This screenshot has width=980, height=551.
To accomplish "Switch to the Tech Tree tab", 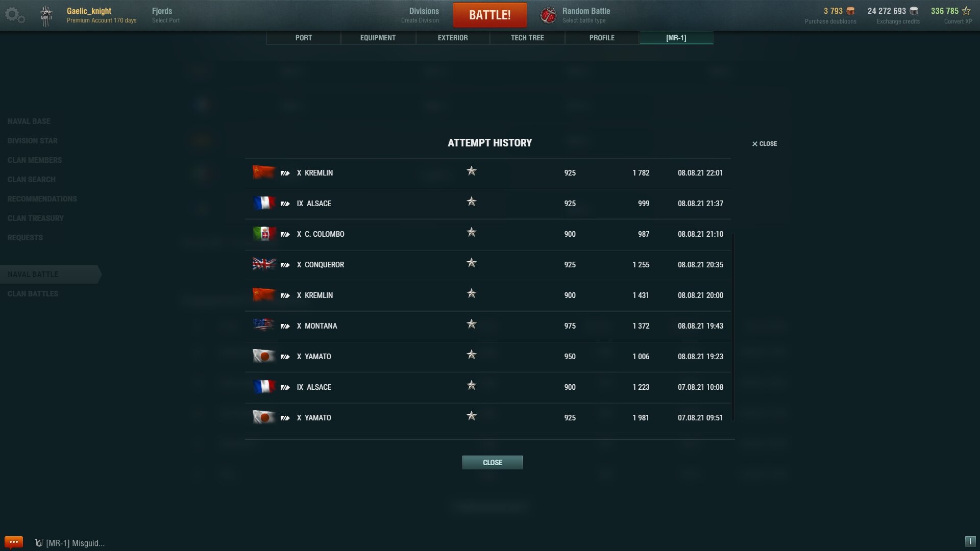I will click(x=527, y=38).
